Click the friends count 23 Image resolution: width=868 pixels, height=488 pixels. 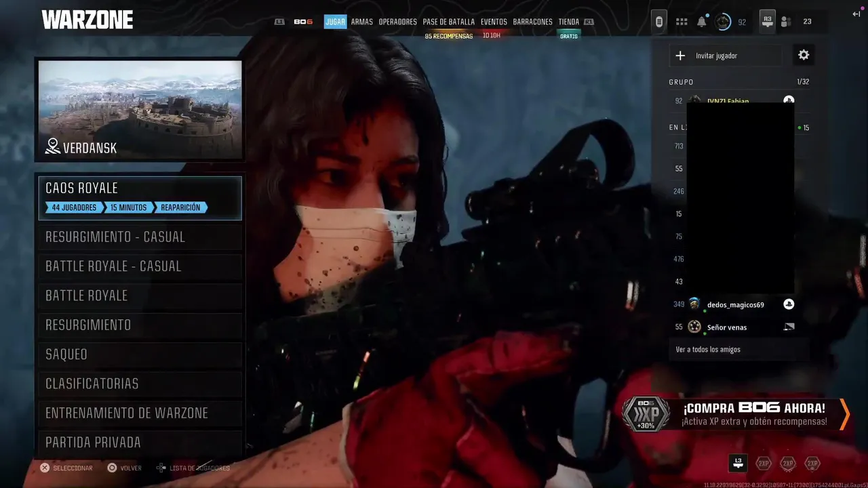(807, 22)
